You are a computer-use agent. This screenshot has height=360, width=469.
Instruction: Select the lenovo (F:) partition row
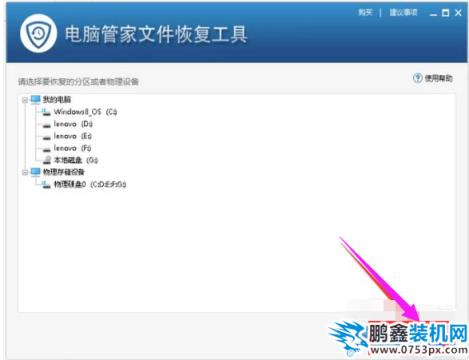coord(67,148)
